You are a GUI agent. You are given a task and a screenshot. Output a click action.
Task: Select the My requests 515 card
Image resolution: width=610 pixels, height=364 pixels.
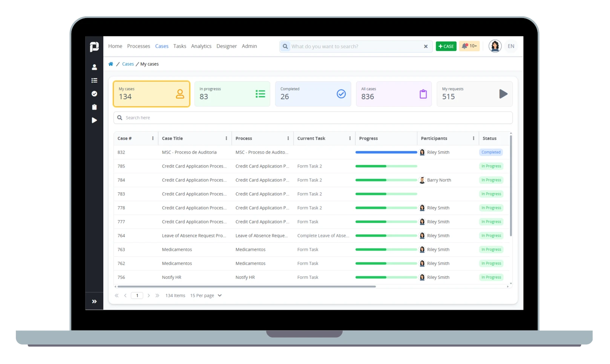click(475, 94)
